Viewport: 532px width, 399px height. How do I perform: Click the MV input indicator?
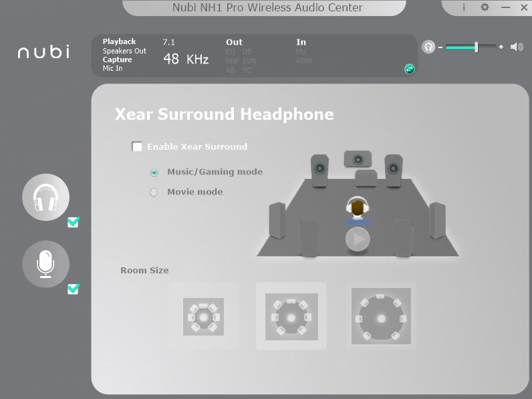point(301,51)
